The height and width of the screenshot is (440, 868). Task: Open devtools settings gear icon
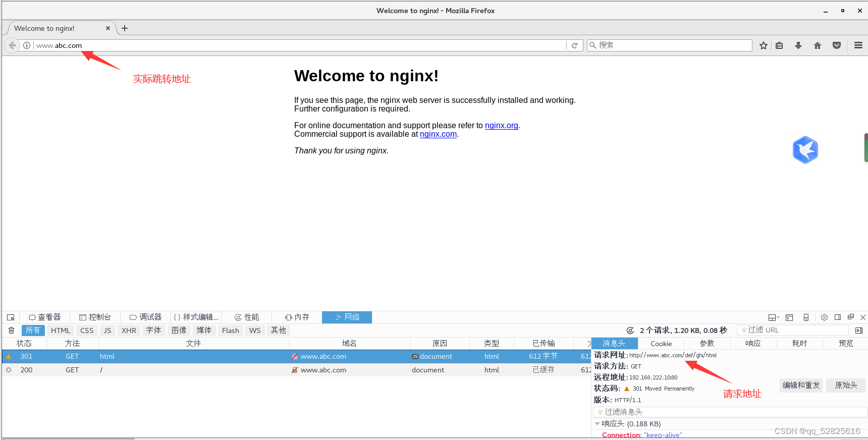[824, 317]
